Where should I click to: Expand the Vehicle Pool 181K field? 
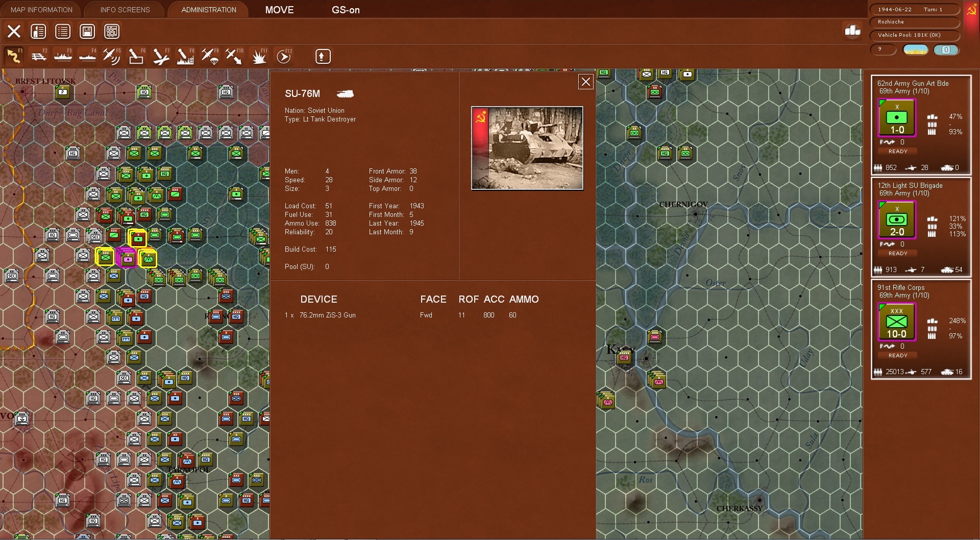coord(914,35)
